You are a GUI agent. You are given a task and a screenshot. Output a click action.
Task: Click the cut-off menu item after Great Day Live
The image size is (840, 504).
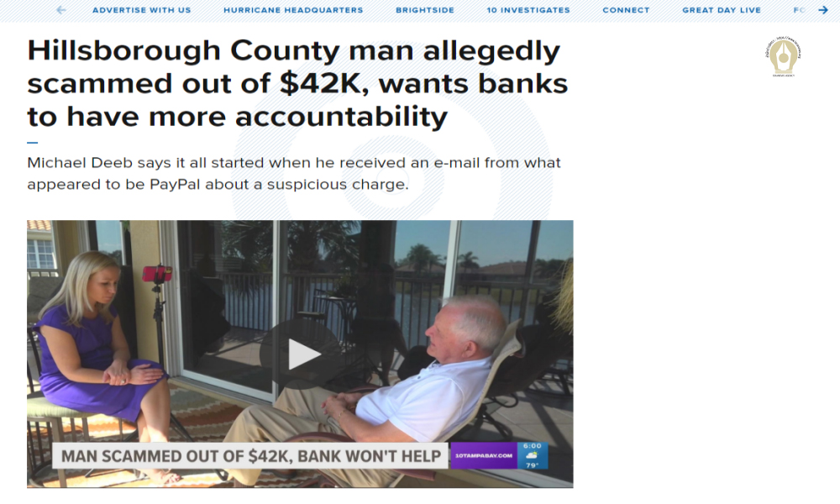pyautogui.click(x=800, y=10)
